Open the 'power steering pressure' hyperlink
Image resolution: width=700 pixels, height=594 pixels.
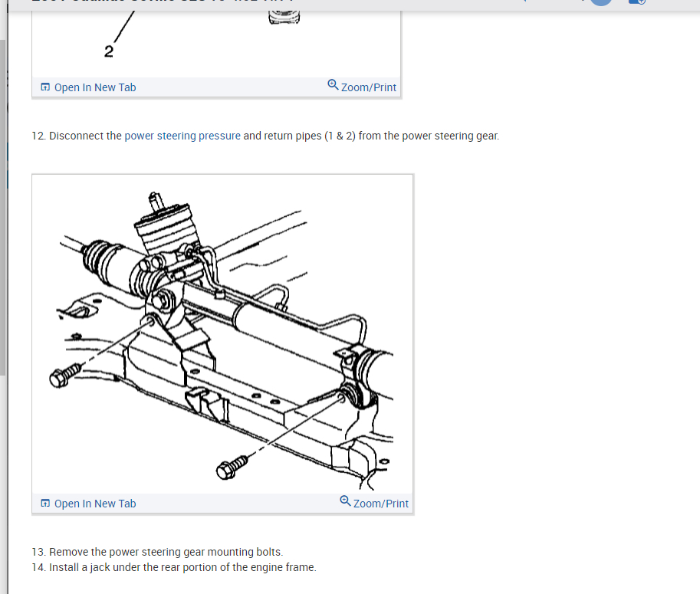pyautogui.click(x=182, y=136)
